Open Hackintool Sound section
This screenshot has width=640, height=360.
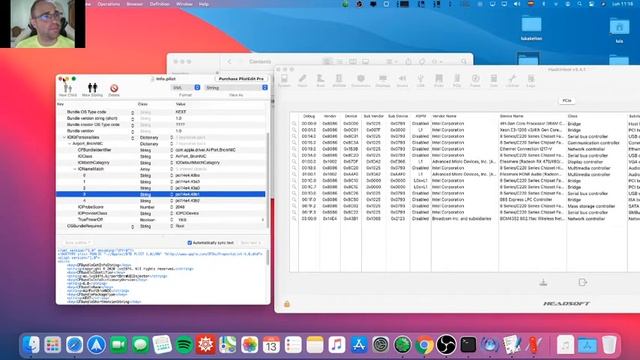(x=402, y=80)
